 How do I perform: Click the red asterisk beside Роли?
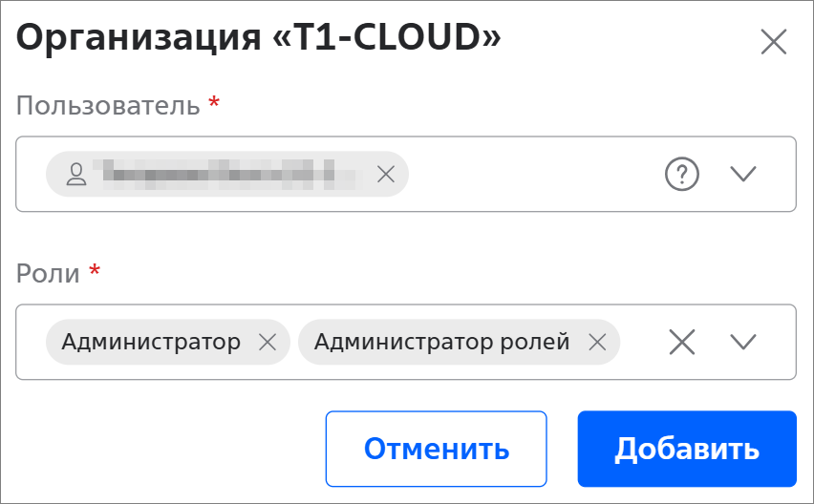tap(95, 271)
